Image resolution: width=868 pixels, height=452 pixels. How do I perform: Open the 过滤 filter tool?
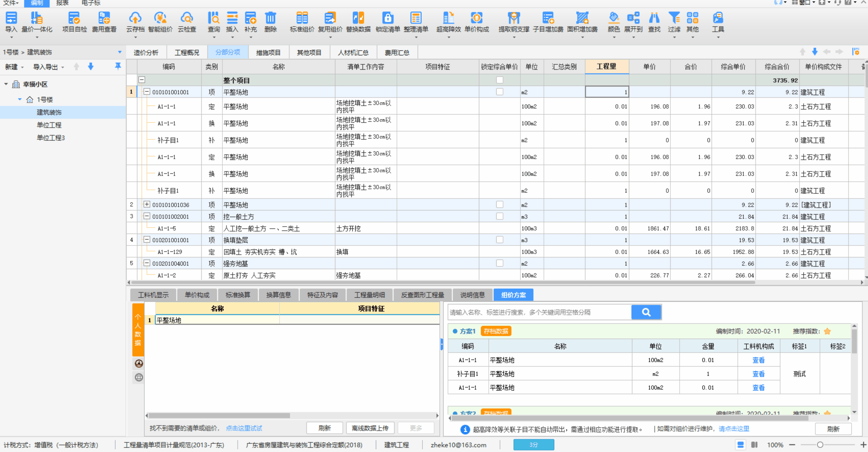pyautogui.click(x=673, y=18)
